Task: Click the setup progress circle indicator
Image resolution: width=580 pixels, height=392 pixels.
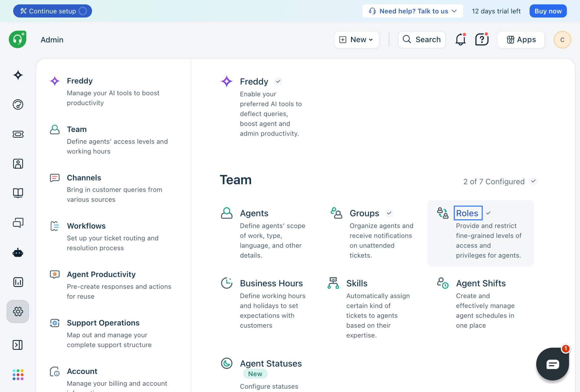Action: (83, 11)
